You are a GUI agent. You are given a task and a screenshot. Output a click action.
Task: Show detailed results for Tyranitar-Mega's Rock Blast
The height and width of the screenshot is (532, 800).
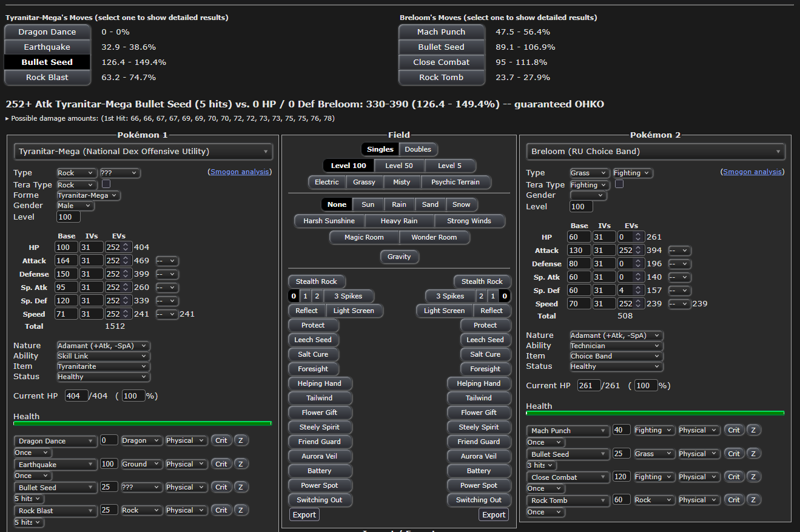coord(47,78)
